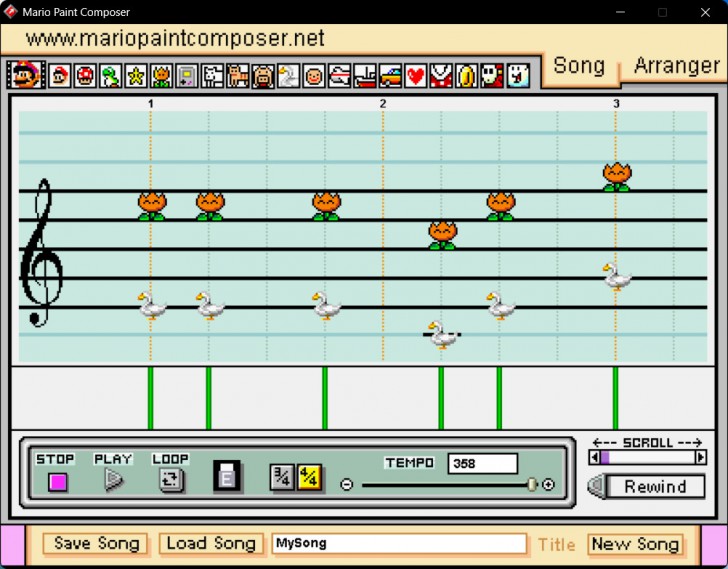Click the www.mariopaintcomposer.net link text
Screen dimensions: 728x569
pyautogui.click(x=175, y=38)
